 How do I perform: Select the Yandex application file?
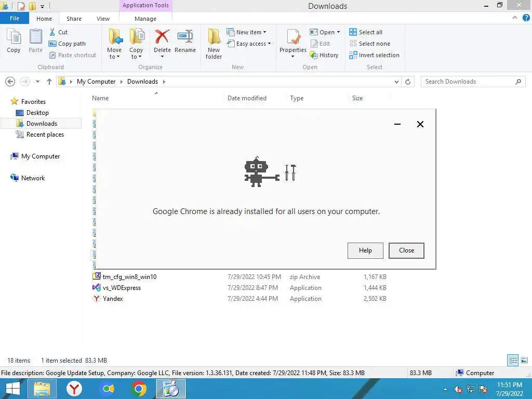coord(113,299)
